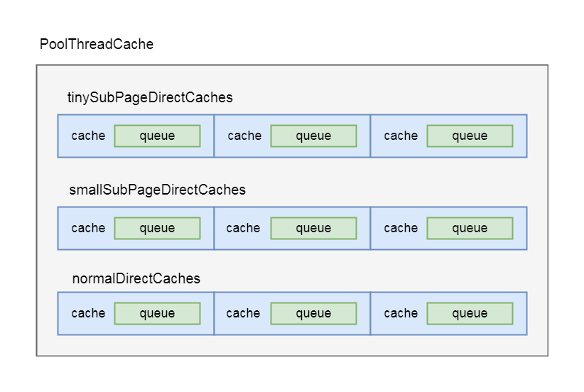Click the tinySubPageDirectCaches heading text
Image resolution: width=584 pixels, height=392 pixels.
coord(150,97)
